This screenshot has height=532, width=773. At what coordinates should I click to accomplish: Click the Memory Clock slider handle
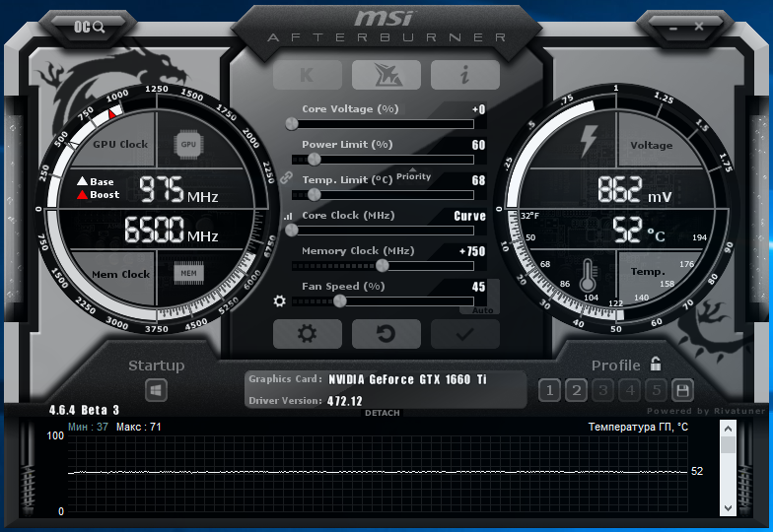point(383,266)
